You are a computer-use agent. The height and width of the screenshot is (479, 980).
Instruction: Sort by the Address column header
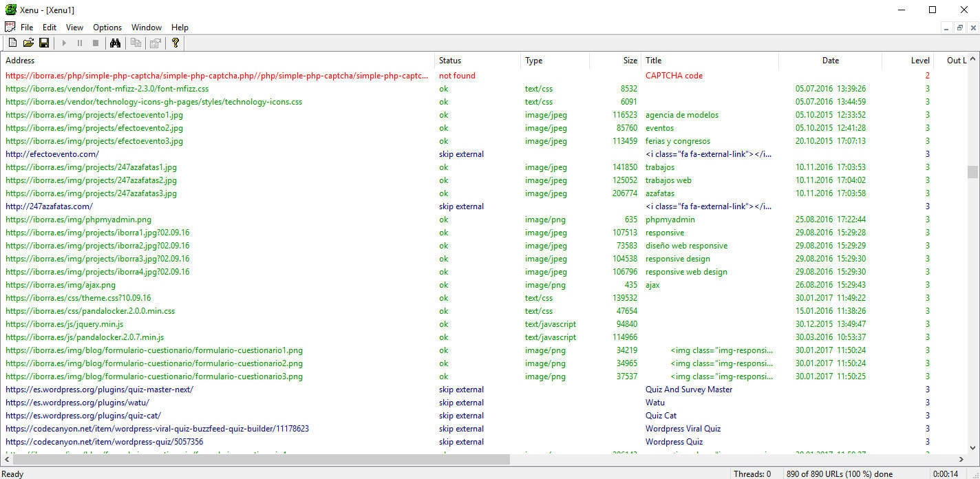[218, 61]
